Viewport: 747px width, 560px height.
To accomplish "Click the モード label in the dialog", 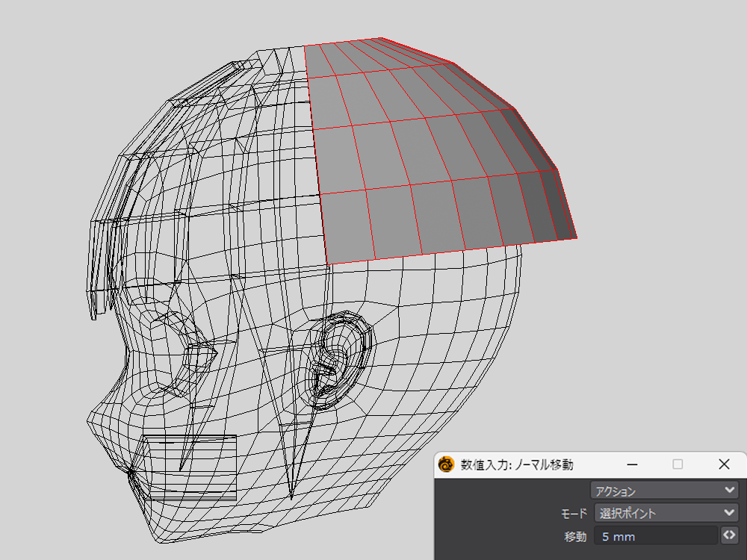I will (574, 514).
